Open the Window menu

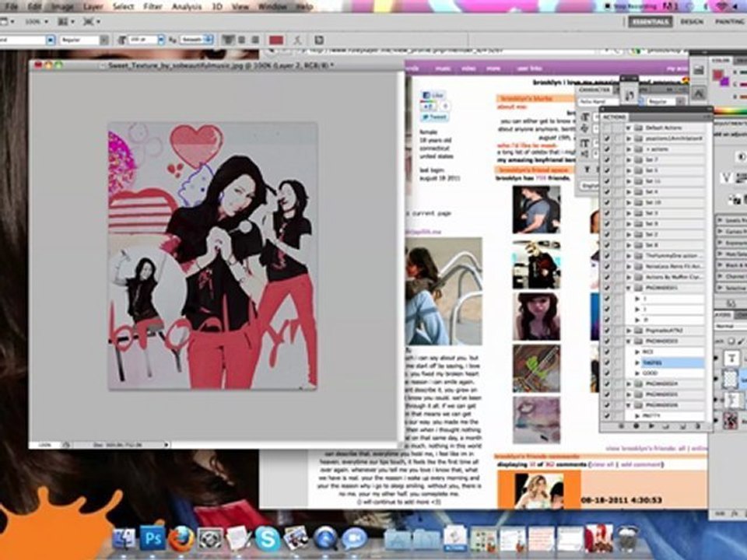(272, 7)
